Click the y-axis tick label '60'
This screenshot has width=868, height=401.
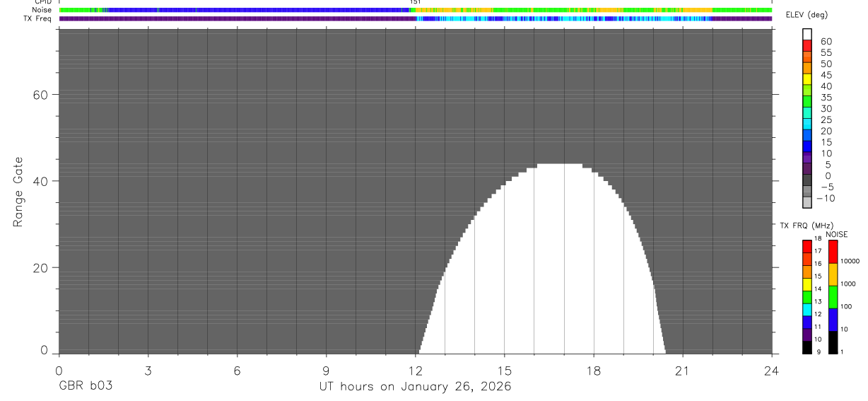click(41, 95)
